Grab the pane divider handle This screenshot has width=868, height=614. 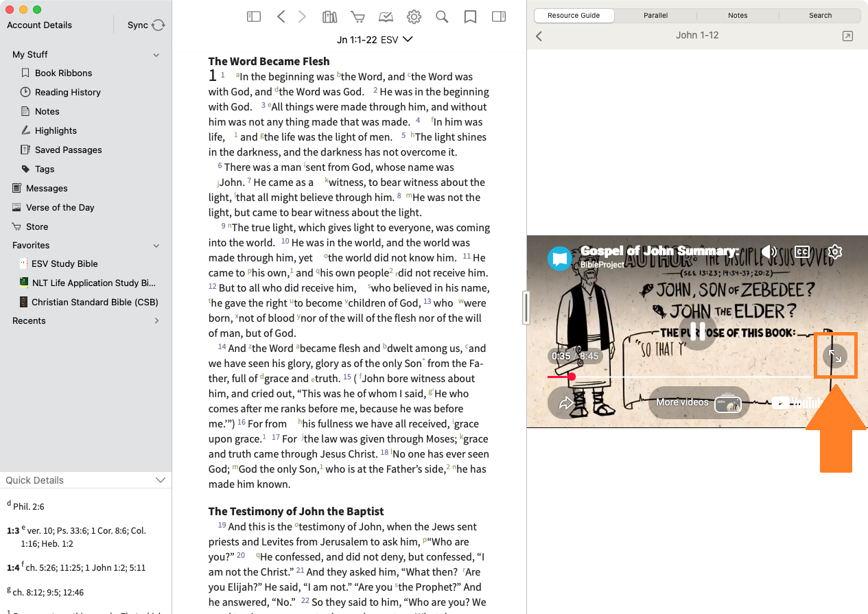[526, 308]
